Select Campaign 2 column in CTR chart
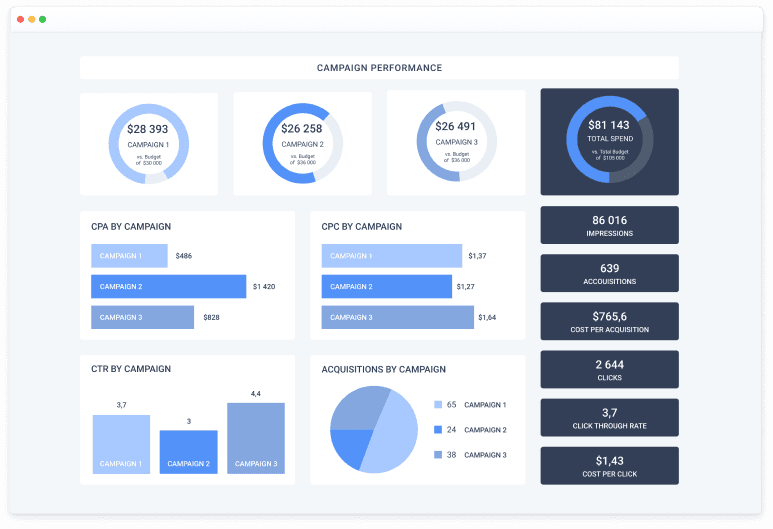Viewport: 773px width, 529px height. coord(188,452)
